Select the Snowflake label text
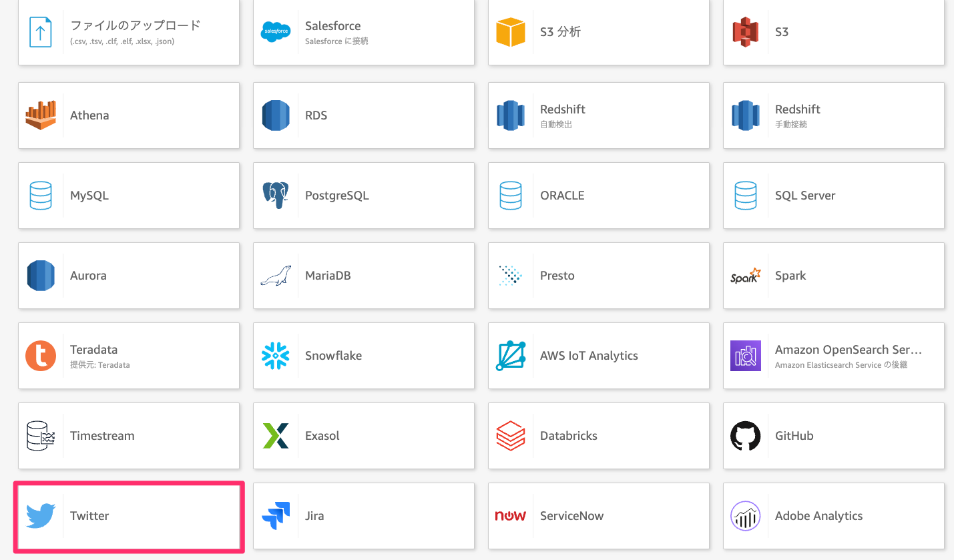This screenshot has width=954, height=560. (x=333, y=356)
